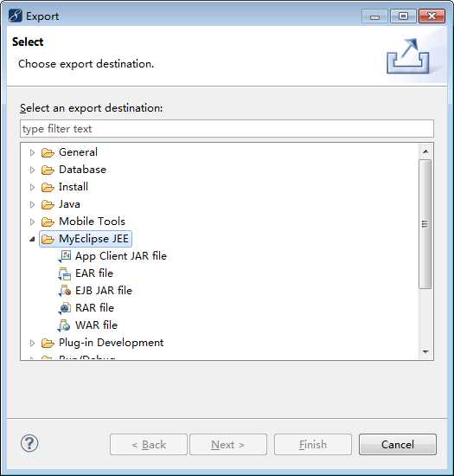The height and width of the screenshot is (476, 454).
Task: Choose EAR file export option
Action: [94, 273]
